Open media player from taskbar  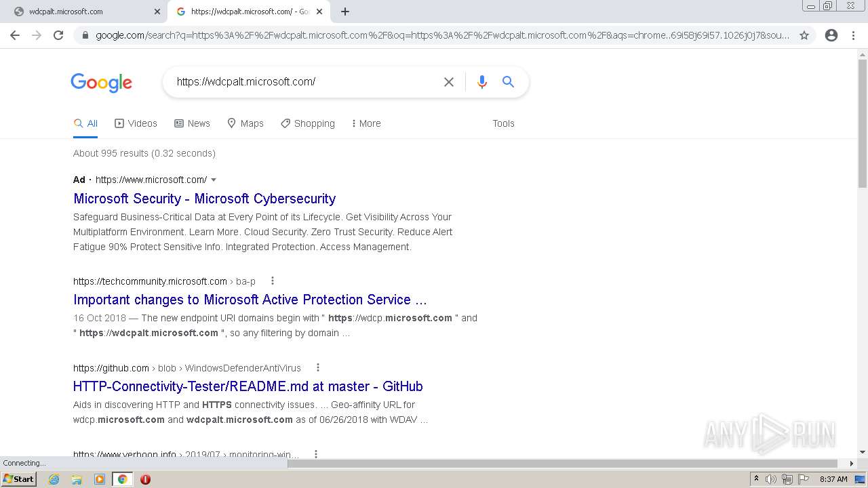tap(100, 479)
